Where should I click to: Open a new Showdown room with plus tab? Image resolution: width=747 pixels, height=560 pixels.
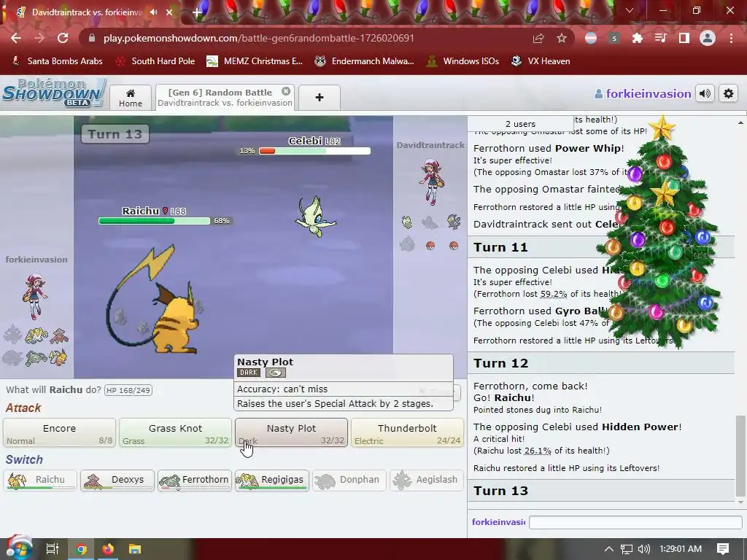320,98
